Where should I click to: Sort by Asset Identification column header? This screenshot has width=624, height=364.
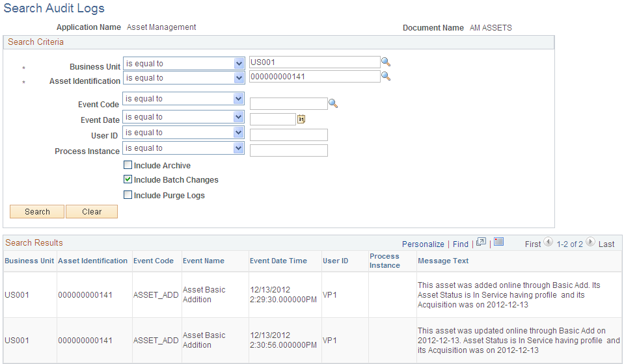[93, 261]
